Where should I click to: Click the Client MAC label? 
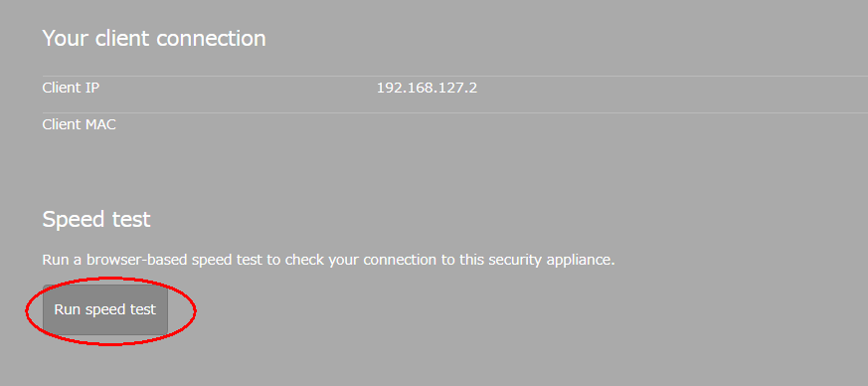(80, 124)
